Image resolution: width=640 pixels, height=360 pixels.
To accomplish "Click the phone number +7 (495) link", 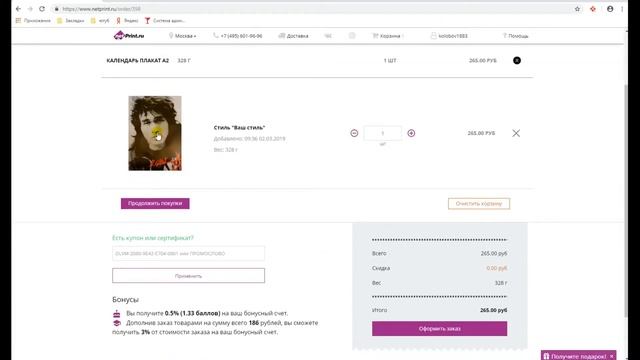I will 238,36.
